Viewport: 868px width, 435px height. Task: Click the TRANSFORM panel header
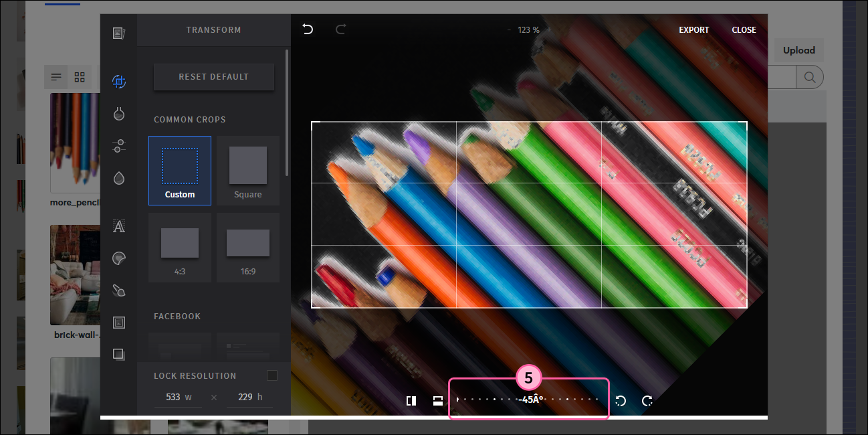click(214, 30)
